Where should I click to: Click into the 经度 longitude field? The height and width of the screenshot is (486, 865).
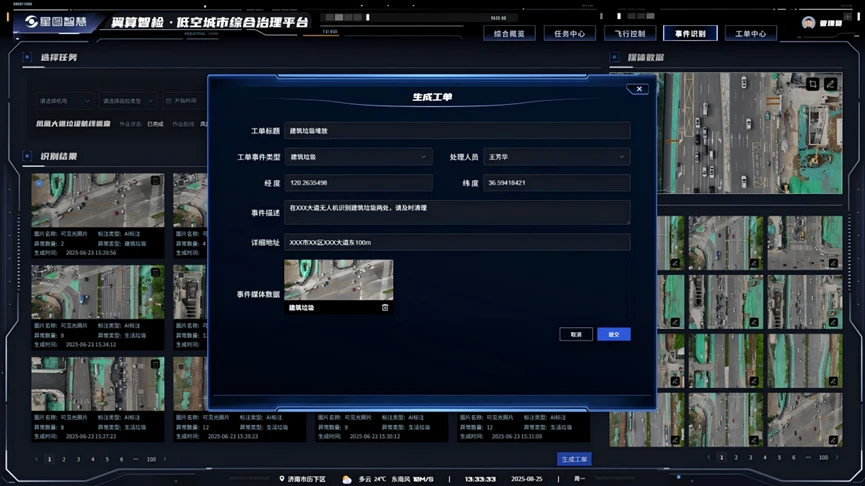click(358, 183)
